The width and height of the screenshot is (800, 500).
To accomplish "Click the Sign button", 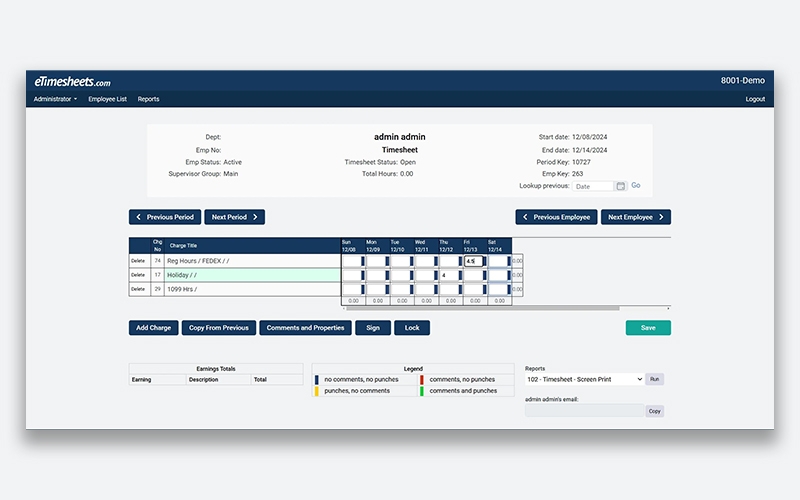I will pyautogui.click(x=373, y=328).
